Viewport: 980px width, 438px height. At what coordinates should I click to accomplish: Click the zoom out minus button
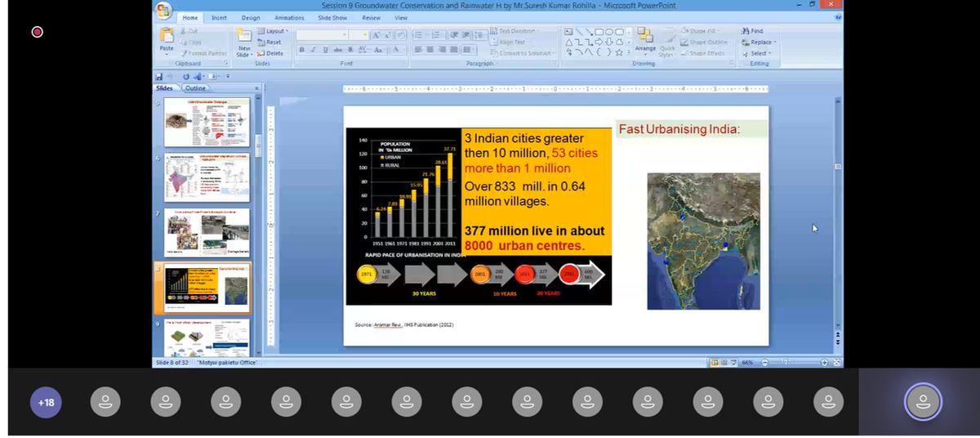point(765,363)
